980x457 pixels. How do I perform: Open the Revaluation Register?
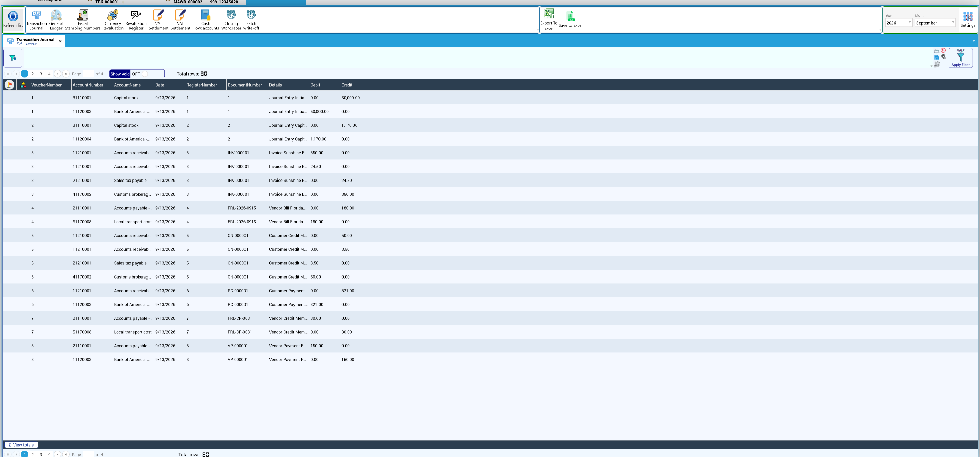[136, 20]
